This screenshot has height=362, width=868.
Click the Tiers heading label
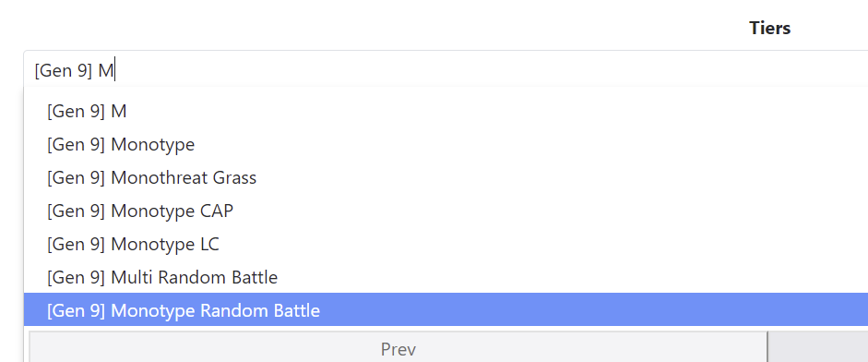click(x=769, y=28)
